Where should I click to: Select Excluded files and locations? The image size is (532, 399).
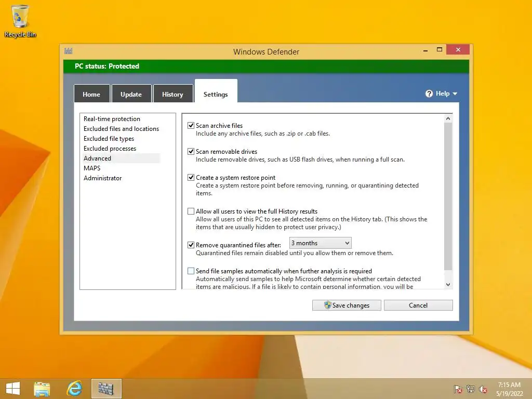(121, 129)
